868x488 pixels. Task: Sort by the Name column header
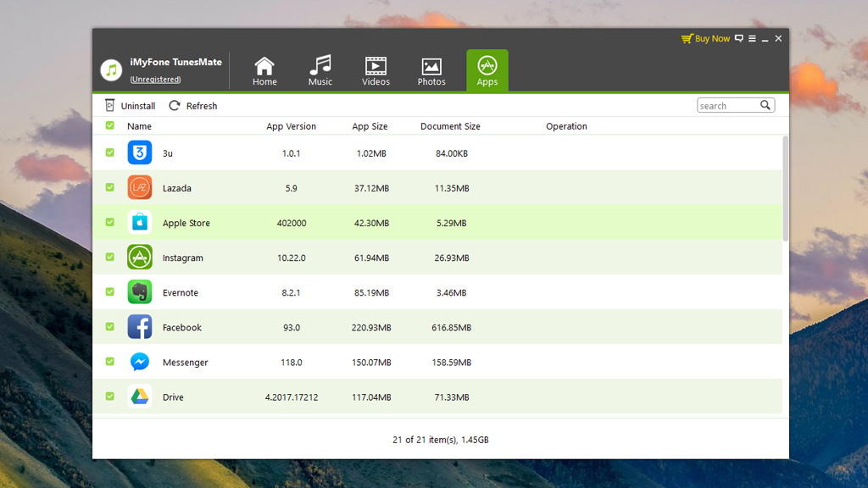click(139, 126)
